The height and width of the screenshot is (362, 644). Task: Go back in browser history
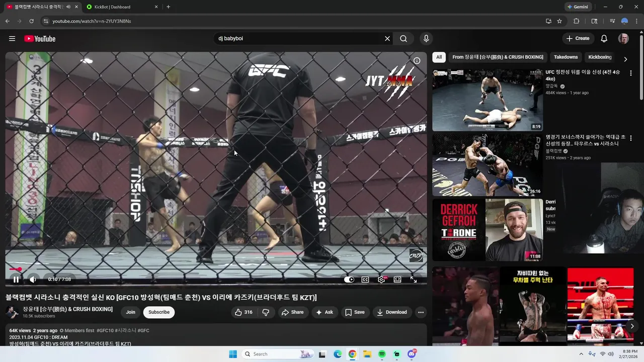(x=7, y=21)
